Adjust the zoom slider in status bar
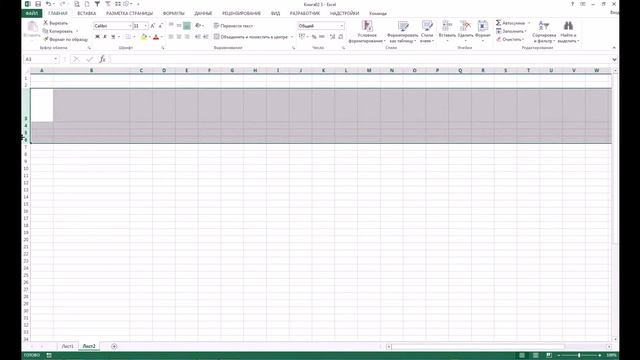The image size is (640, 360). coord(579,356)
